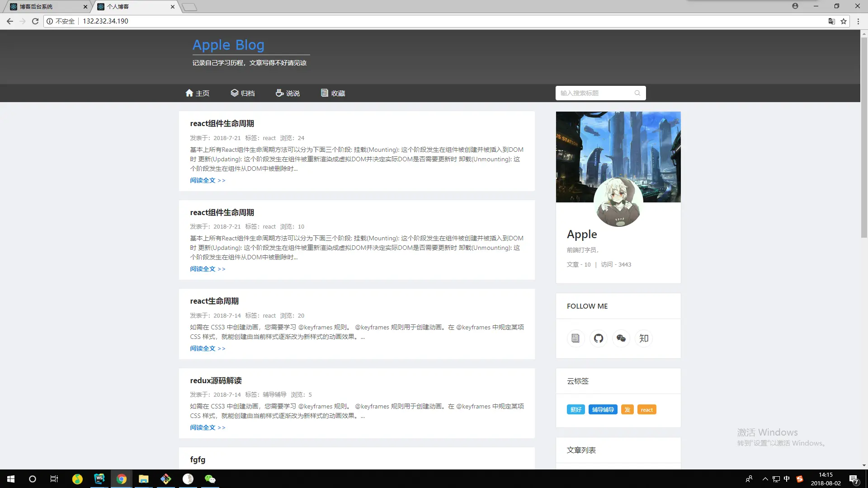Bookmark page with star icon
The width and height of the screenshot is (868, 488).
(843, 21)
